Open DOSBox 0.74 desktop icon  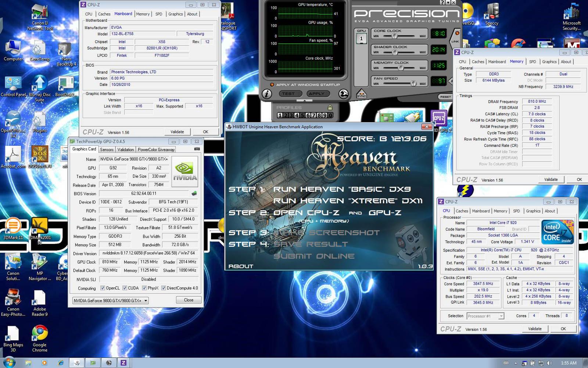pos(40,157)
